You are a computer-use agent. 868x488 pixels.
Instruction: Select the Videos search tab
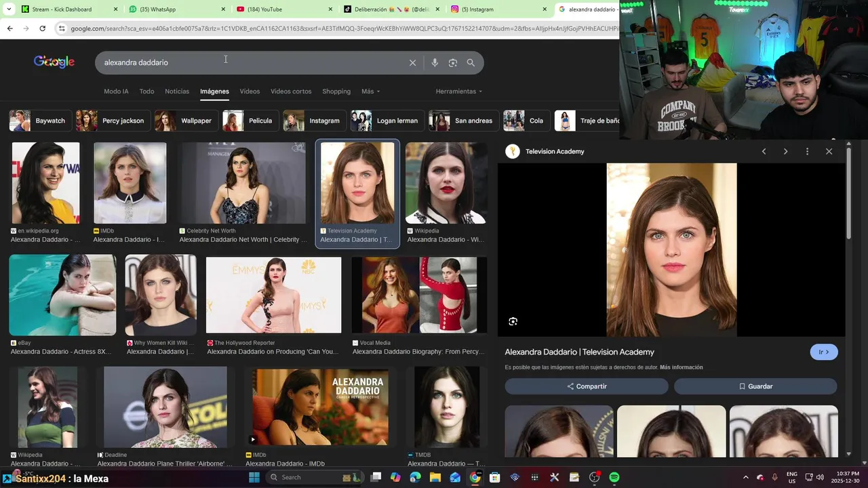250,91
